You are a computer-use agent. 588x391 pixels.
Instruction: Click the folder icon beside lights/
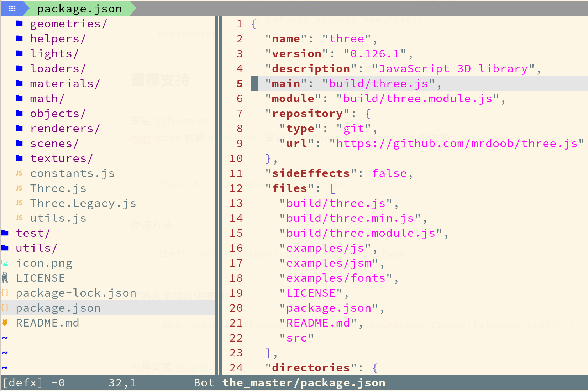[x=19, y=53]
